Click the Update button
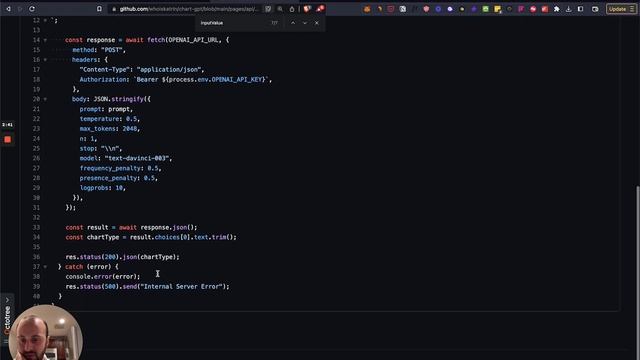Screen dimensions: 640x360 click(x=621, y=9)
